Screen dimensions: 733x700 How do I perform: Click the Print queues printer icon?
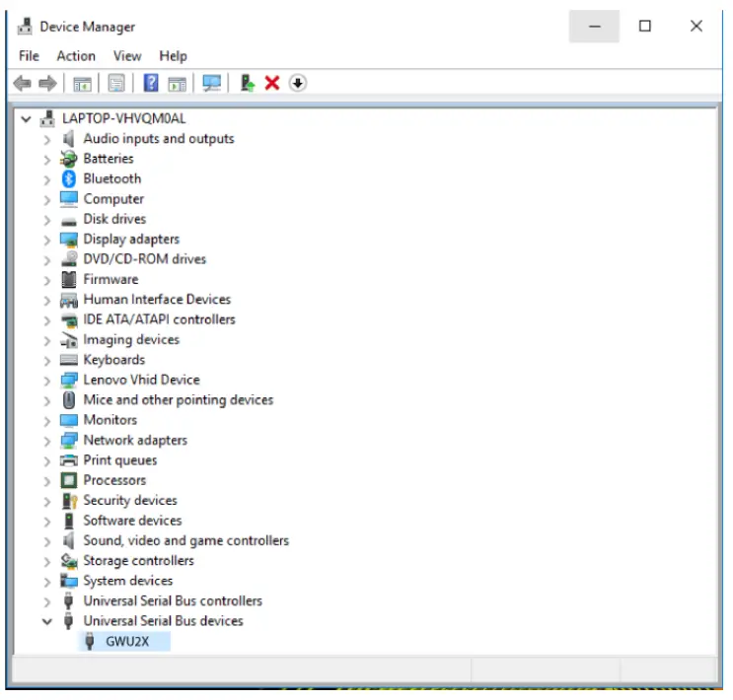pyautogui.click(x=69, y=460)
